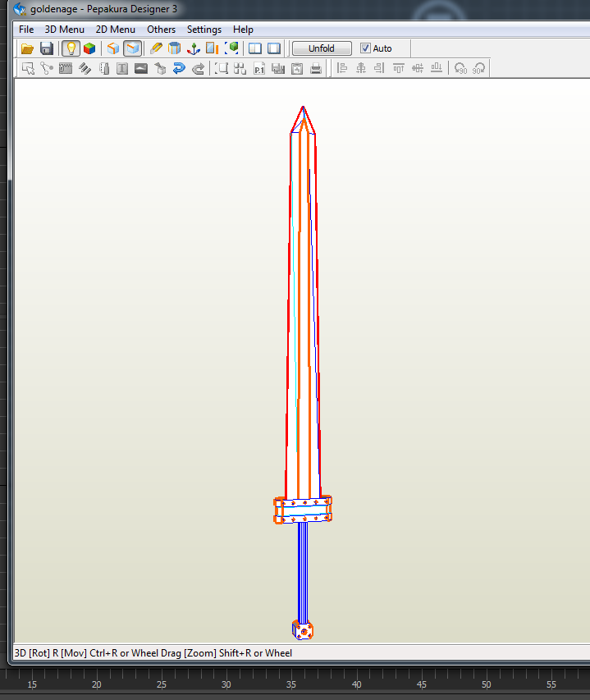Click the four squares arrange parts icon
Viewport: 590px width, 700px height.
click(240, 68)
